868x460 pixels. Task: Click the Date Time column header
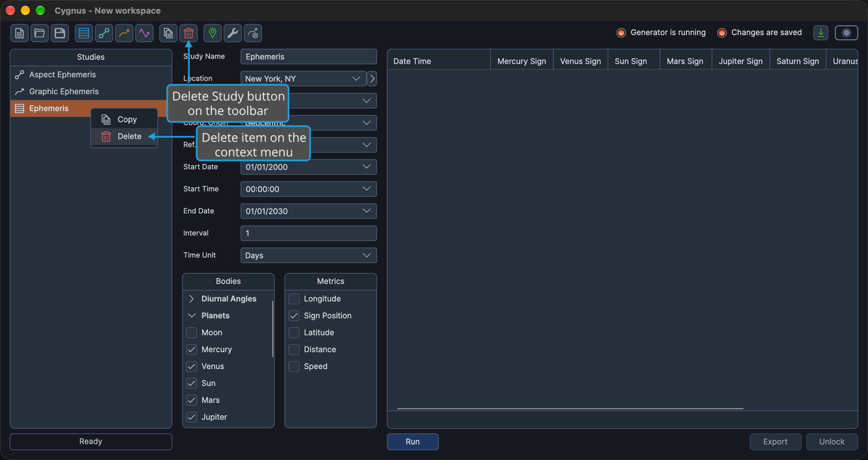[439, 61]
